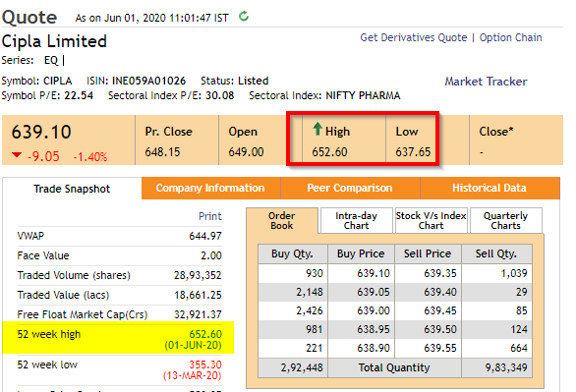The height and width of the screenshot is (392, 576).
Task: Click the Sell Price column header
Action: (428, 254)
